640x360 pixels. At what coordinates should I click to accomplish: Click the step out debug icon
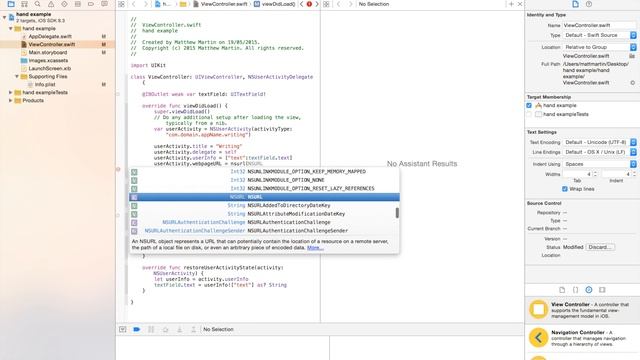click(193, 329)
